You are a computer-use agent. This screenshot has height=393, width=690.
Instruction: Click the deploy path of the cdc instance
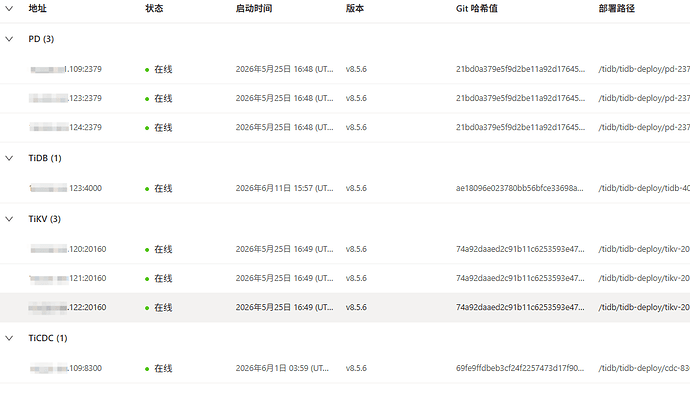click(644, 368)
